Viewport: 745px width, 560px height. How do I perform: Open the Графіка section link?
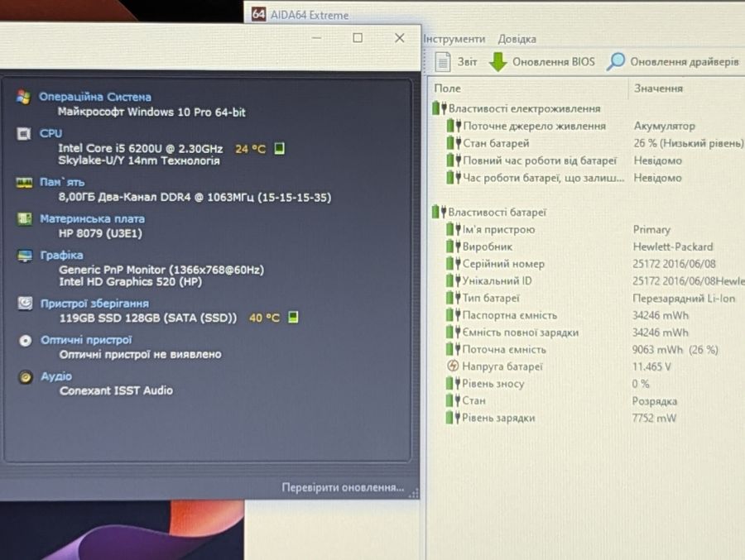62,256
